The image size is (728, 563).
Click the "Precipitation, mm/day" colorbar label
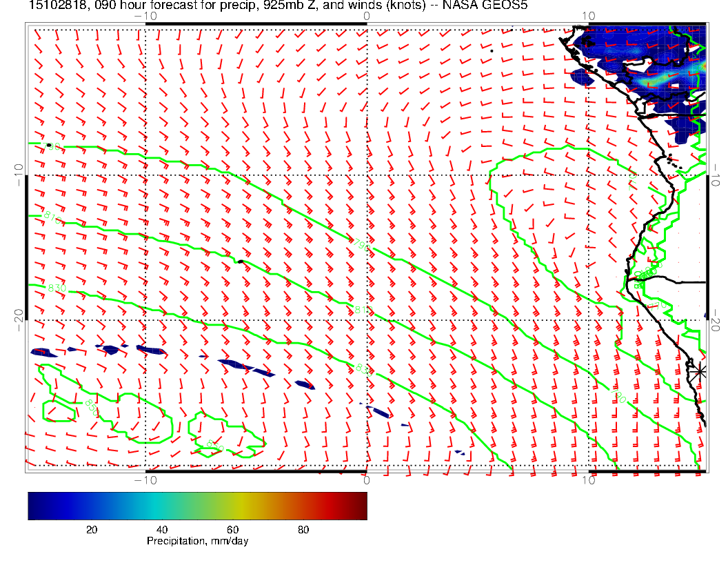[x=197, y=542]
